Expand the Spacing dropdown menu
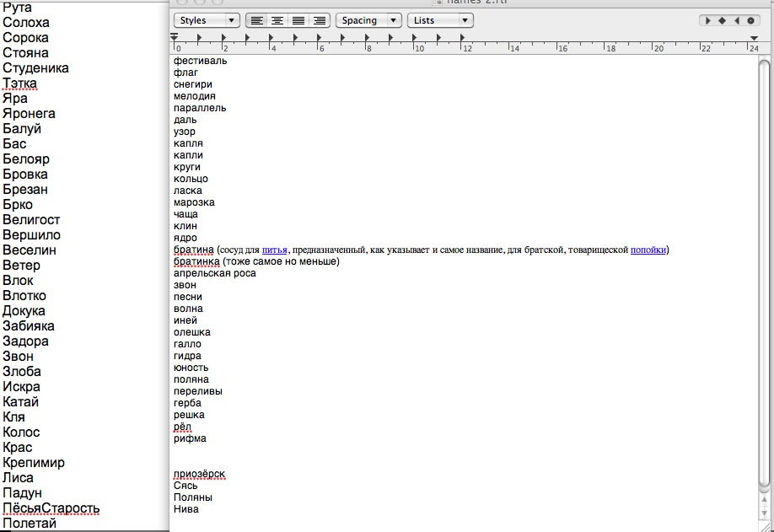Viewport: 774px width, 532px height. tap(368, 20)
